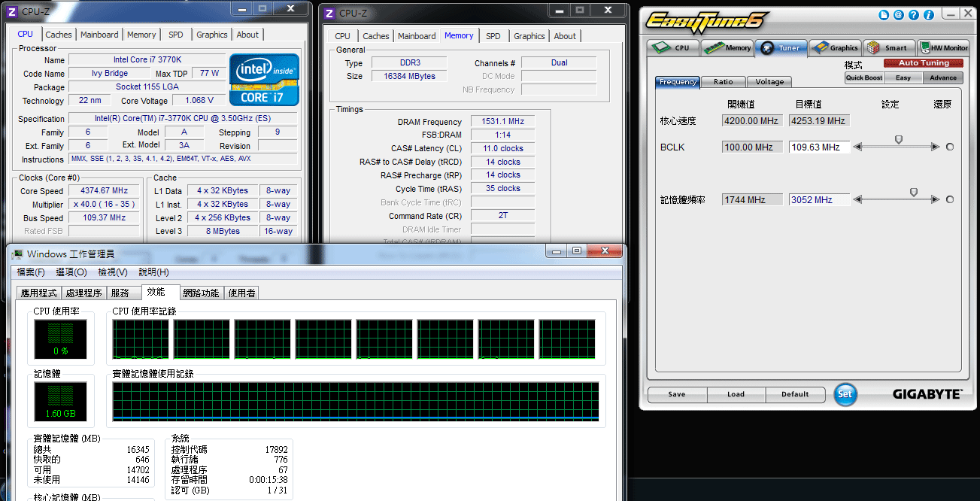
Task: Open the Graphics tab with video card icon in EasyTune6
Action: 836,47
